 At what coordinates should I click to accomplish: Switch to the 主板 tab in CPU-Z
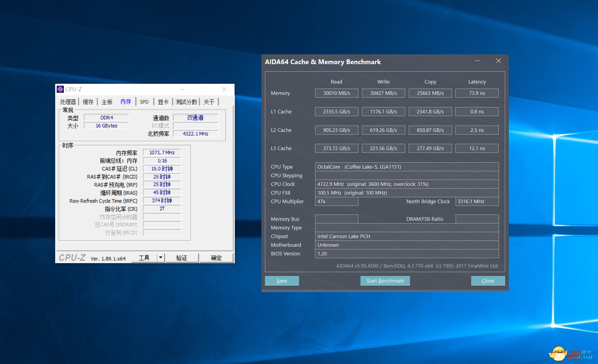coord(107,102)
